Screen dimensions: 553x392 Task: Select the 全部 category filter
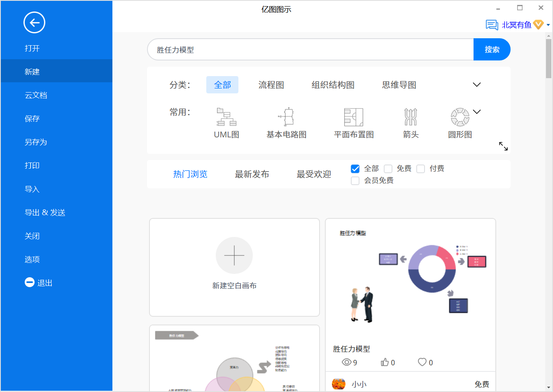[222, 85]
